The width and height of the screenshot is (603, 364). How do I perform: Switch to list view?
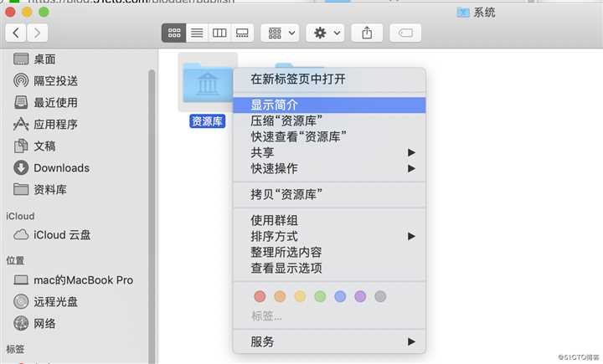[197, 33]
